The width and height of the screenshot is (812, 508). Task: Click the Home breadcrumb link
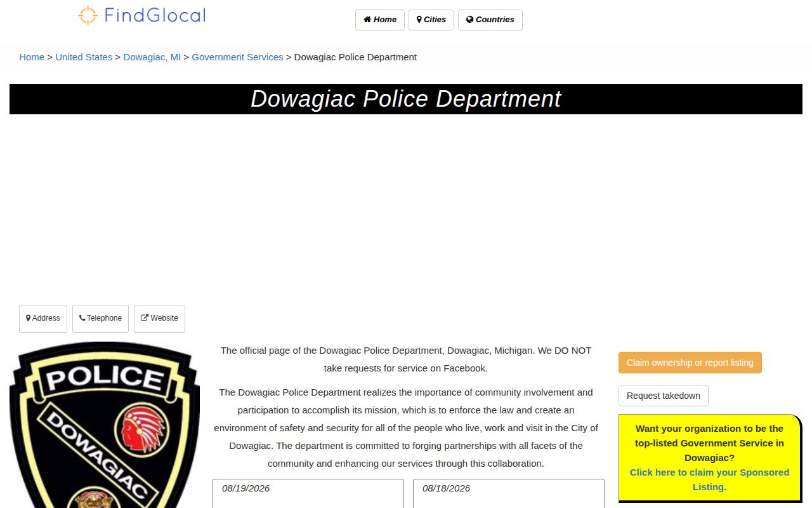coord(32,57)
